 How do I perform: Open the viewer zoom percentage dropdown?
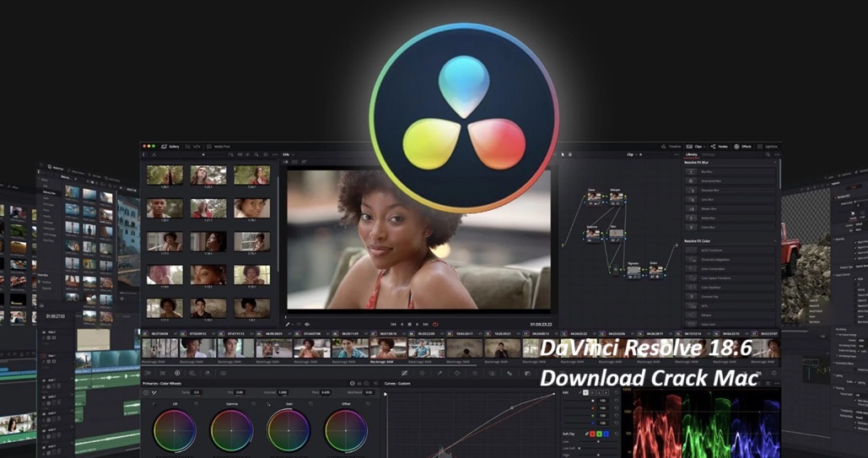coord(287,154)
